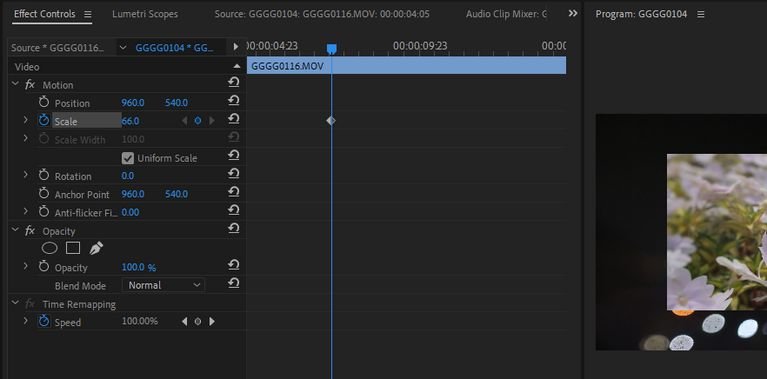Toggle Anchor Point stopwatch animation

pyautogui.click(x=44, y=194)
